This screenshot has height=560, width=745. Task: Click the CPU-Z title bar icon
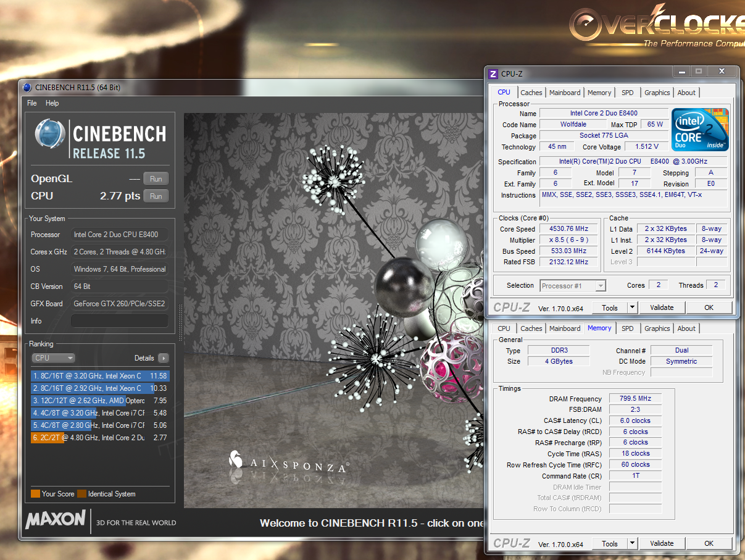pyautogui.click(x=493, y=74)
